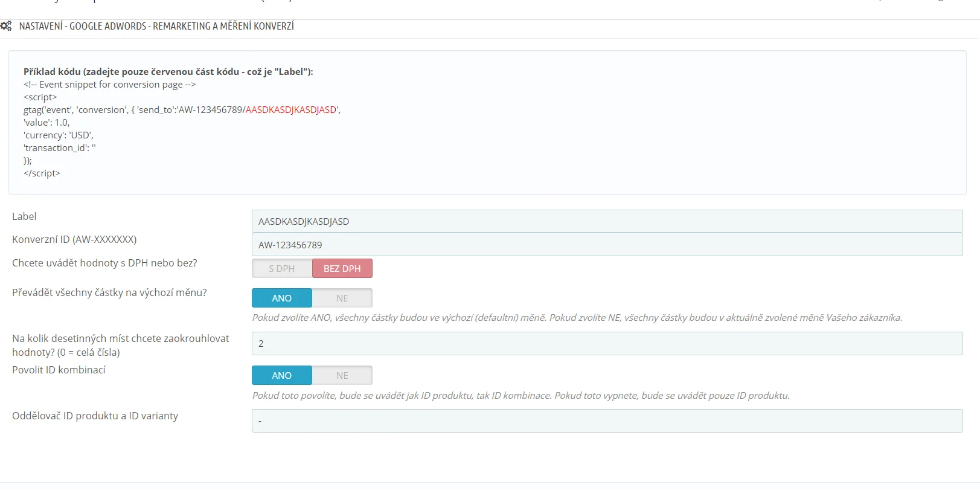Set currency conversion to ANO
The height and width of the screenshot is (490, 980).
282,298
